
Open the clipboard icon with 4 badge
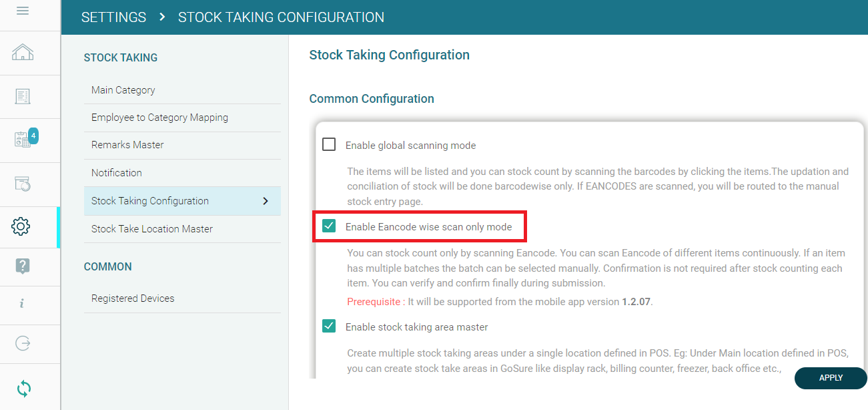[x=23, y=140]
